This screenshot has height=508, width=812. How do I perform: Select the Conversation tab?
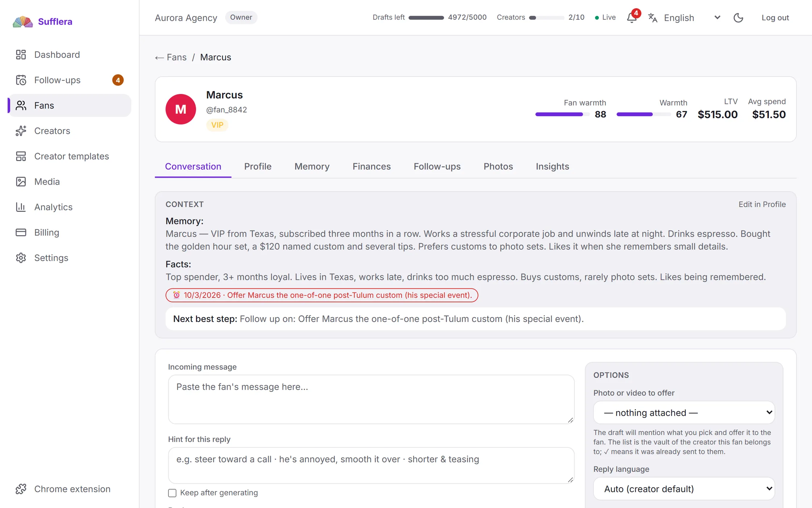pyautogui.click(x=193, y=167)
